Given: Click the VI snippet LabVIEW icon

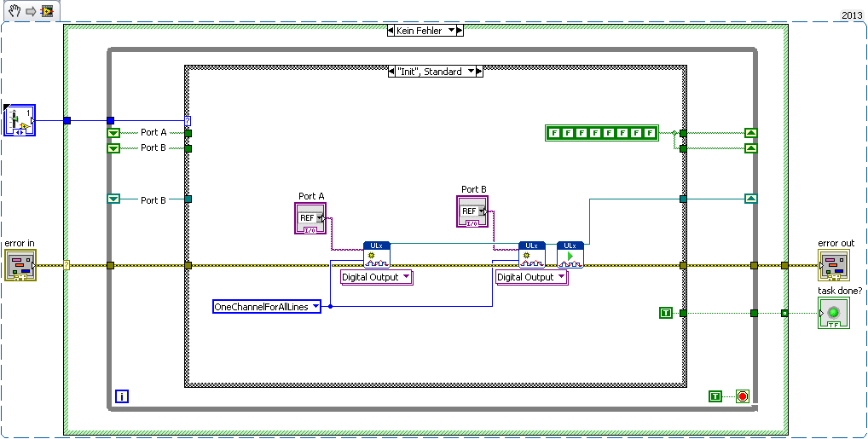Looking at the screenshot, I should [x=47, y=10].
